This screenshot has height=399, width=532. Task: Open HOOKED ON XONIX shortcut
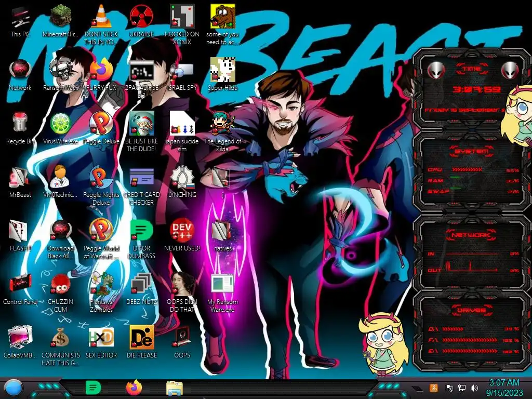(182, 16)
